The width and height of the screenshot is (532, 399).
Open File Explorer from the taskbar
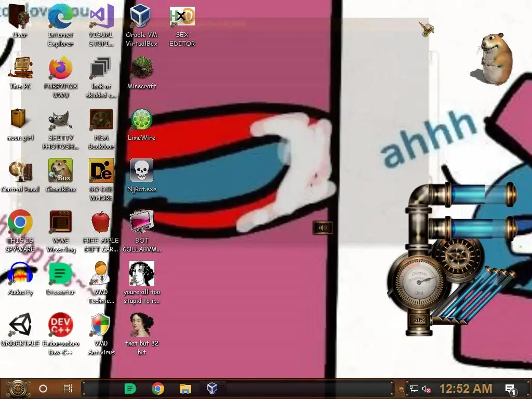click(x=185, y=389)
